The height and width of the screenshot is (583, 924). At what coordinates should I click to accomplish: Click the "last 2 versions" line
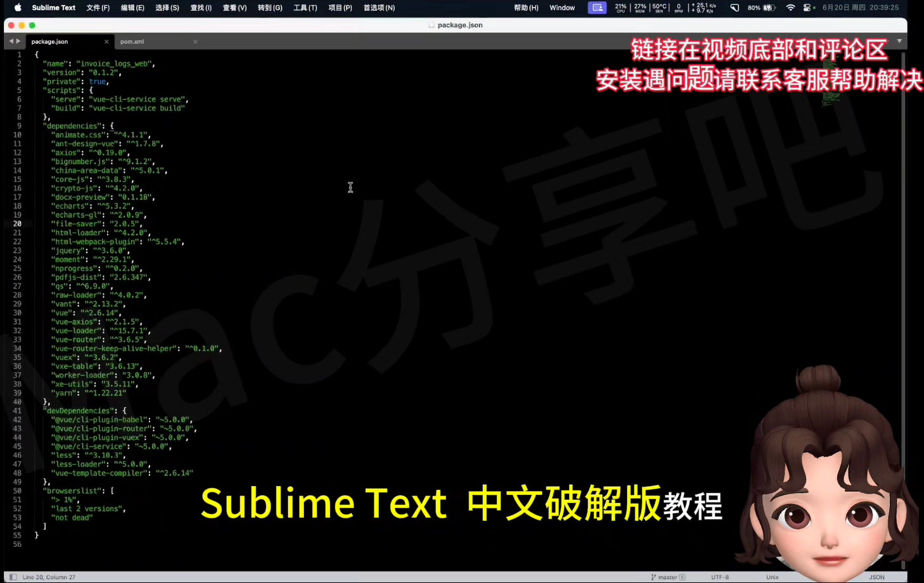point(89,508)
